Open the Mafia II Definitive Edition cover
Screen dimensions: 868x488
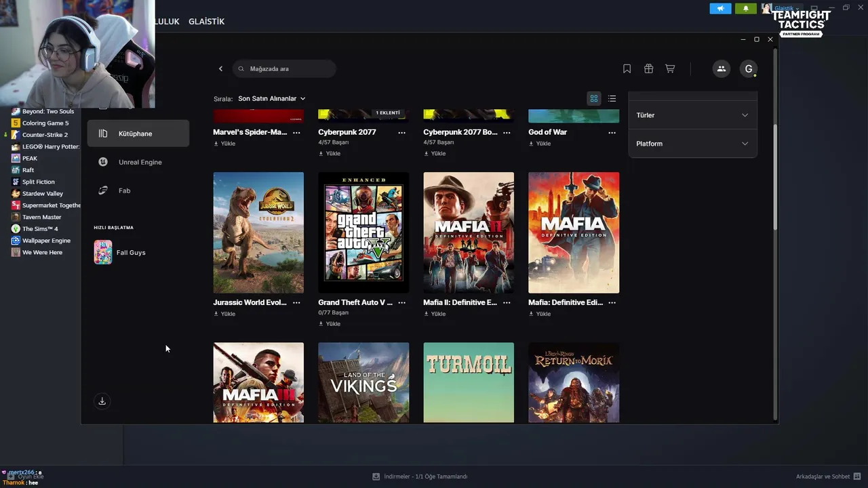click(x=469, y=232)
